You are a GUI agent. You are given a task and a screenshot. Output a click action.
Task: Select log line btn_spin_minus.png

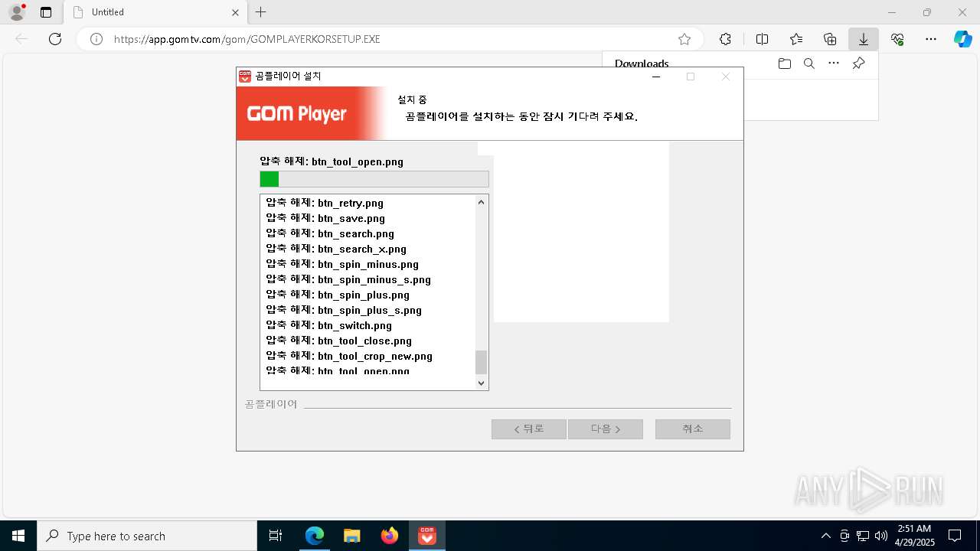pos(342,264)
